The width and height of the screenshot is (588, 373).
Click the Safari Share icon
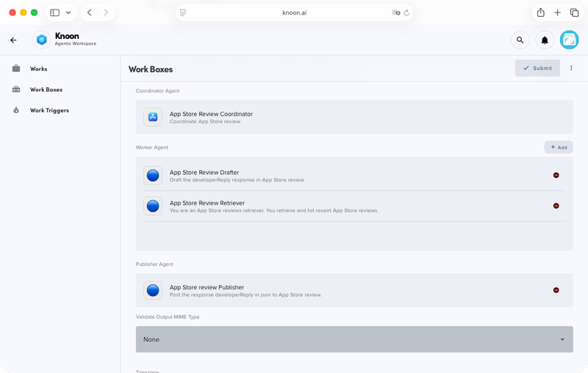click(x=541, y=12)
